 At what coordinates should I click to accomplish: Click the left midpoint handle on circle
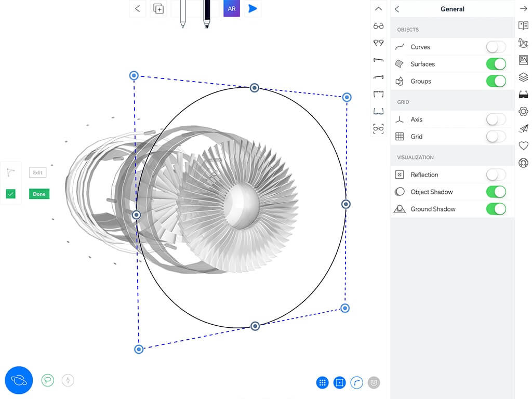click(137, 215)
